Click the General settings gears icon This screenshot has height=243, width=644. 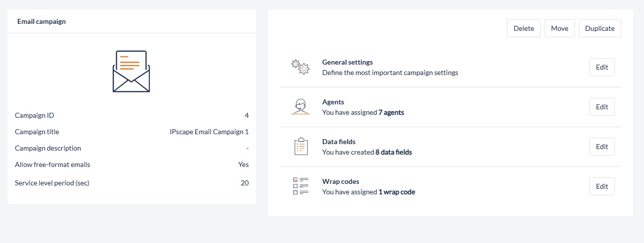pos(300,67)
